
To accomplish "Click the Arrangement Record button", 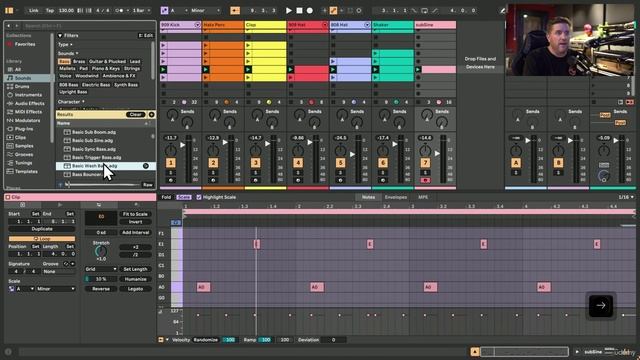I will point(310,11).
